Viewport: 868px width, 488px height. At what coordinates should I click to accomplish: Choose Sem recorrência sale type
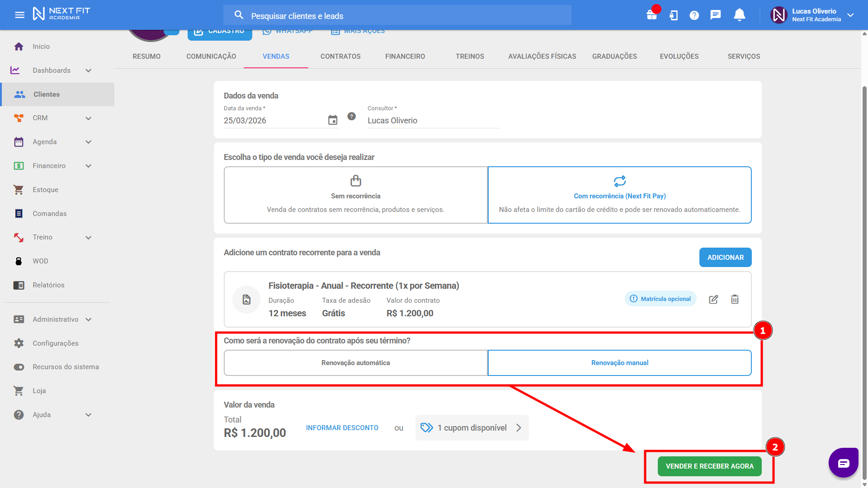coord(355,195)
